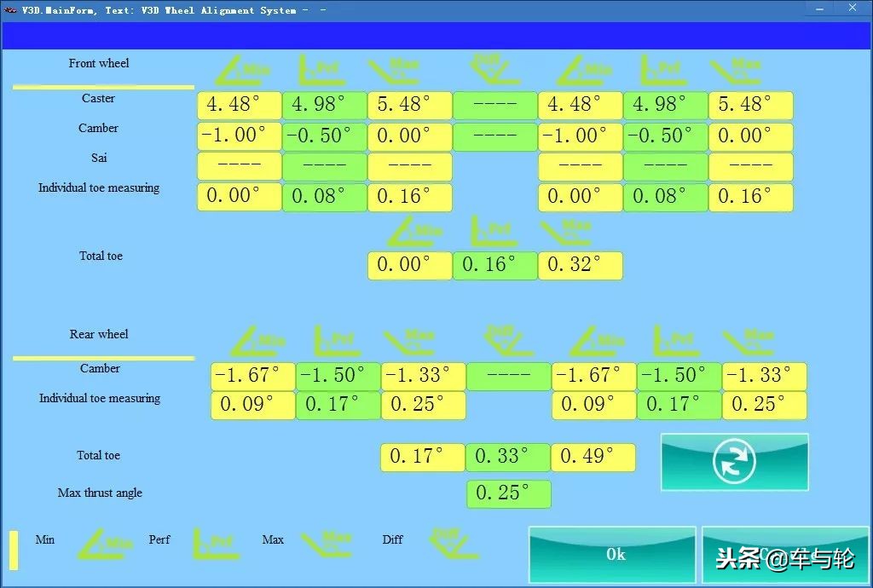The width and height of the screenshot is (873, 588).
Task: Click front wheel Individual toe measuring label
Action: coord(99,188)
